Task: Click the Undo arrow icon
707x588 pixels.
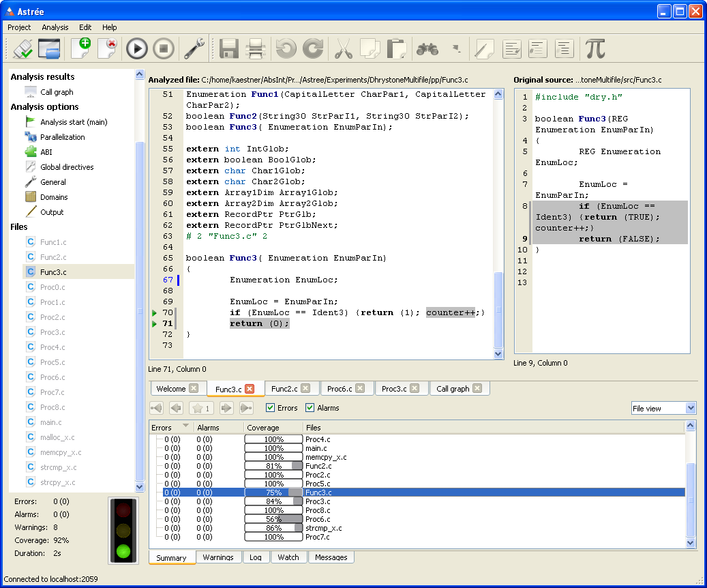Action: tap(286, 48)
